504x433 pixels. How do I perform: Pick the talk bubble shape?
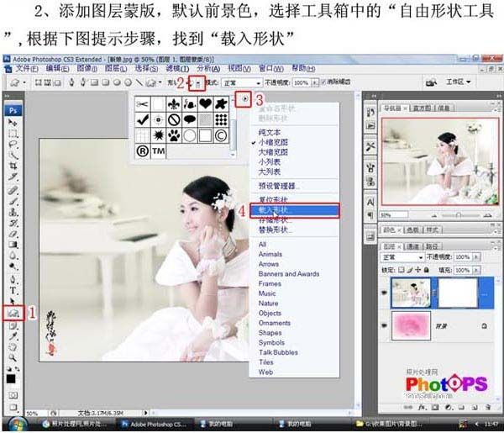tap(190, 119)
